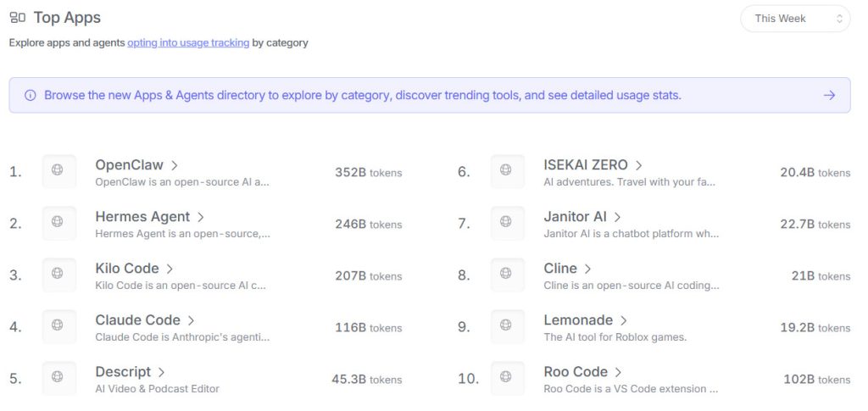Click the Descript app icon
The height and width of the screenshot is (411, 868).
click(58, 378)
